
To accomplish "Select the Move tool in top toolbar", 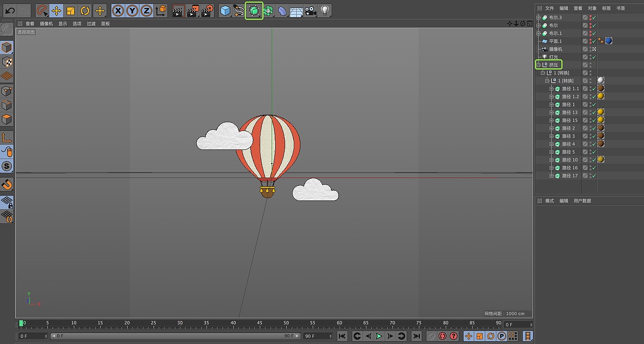I will pyautogui.click(x=57, y=11).
